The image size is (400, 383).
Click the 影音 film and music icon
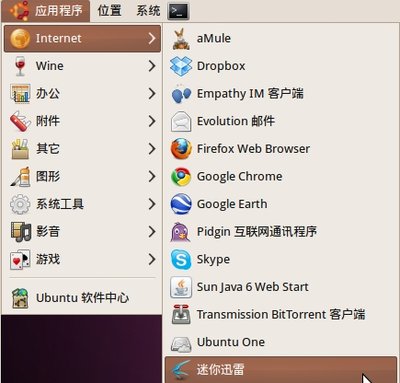point(21,232)
